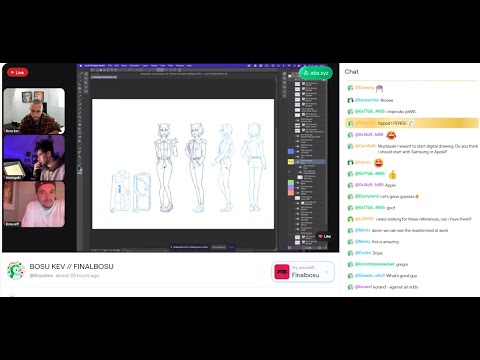Open the Try yourself Finalbosu card
The width and height of the screenshot is (480, 360).
point(303,272)
